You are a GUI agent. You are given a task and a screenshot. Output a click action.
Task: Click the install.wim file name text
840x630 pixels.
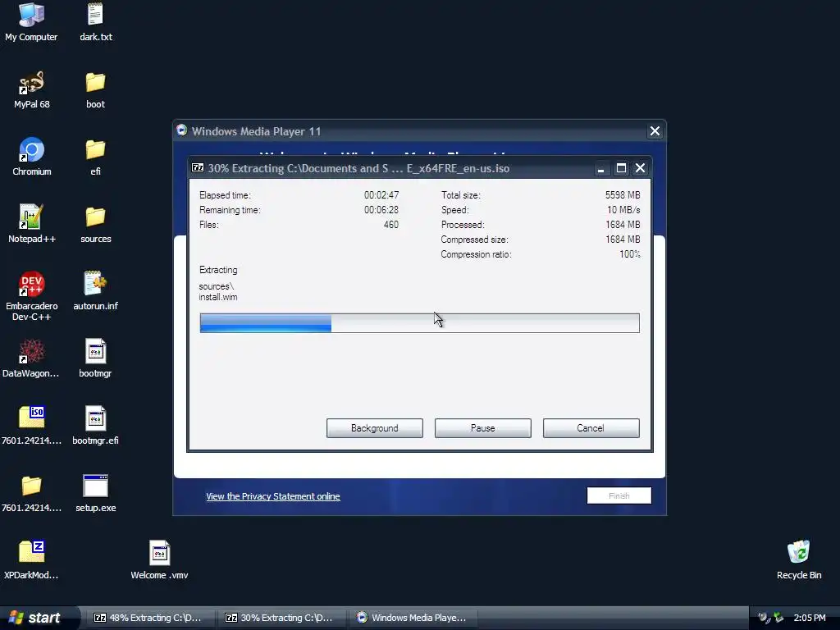(x=218, y=297)
